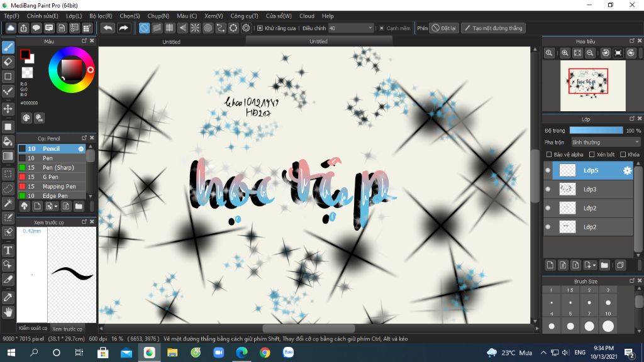Screen dimensions: 644x362
Task: Open the Pha trộn blend mode dropdown
Action: (606, 143)
